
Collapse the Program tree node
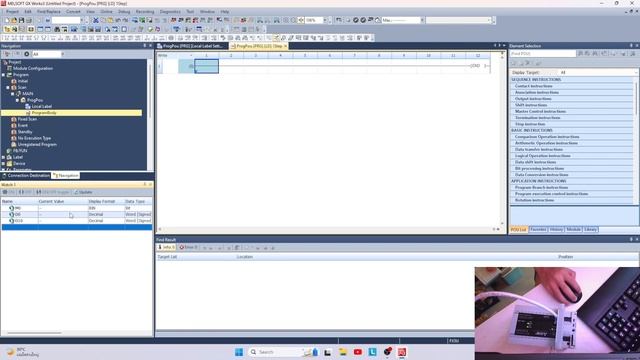click(4, 75)
